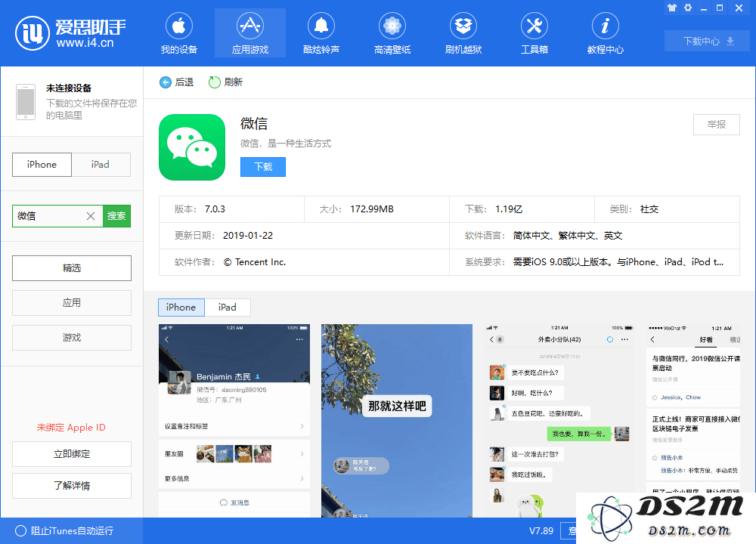The width and height of the screenshot is (756, 544).
Task: Open the 应用游戏 apps and games section
Action: tap(249, 33)
